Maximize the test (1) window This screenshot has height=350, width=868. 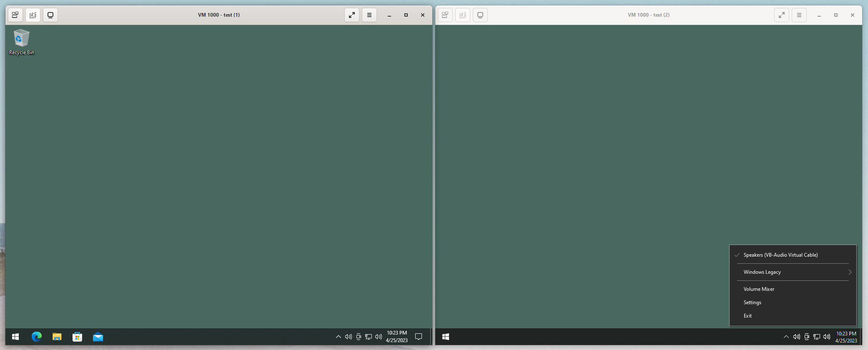pos(406,15)
